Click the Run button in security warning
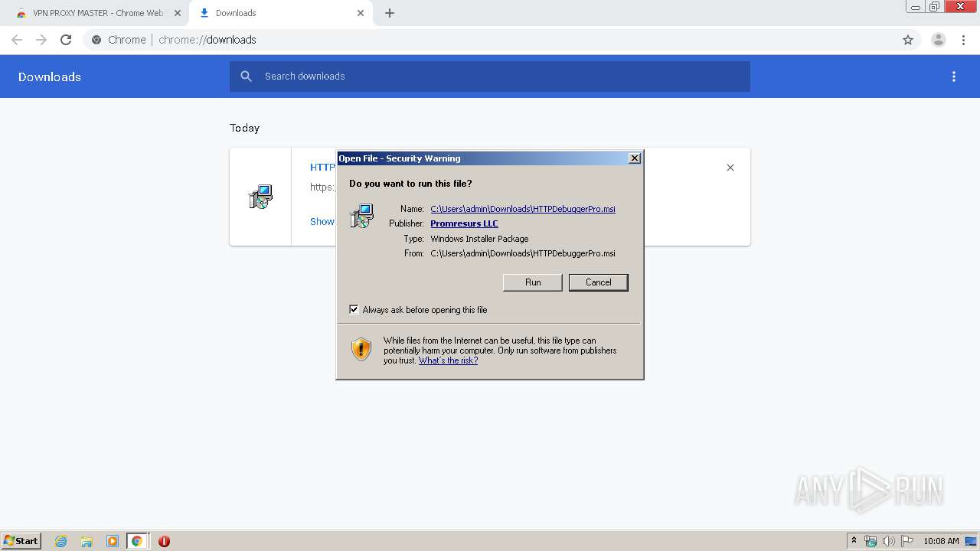 [x=532, y=282]
